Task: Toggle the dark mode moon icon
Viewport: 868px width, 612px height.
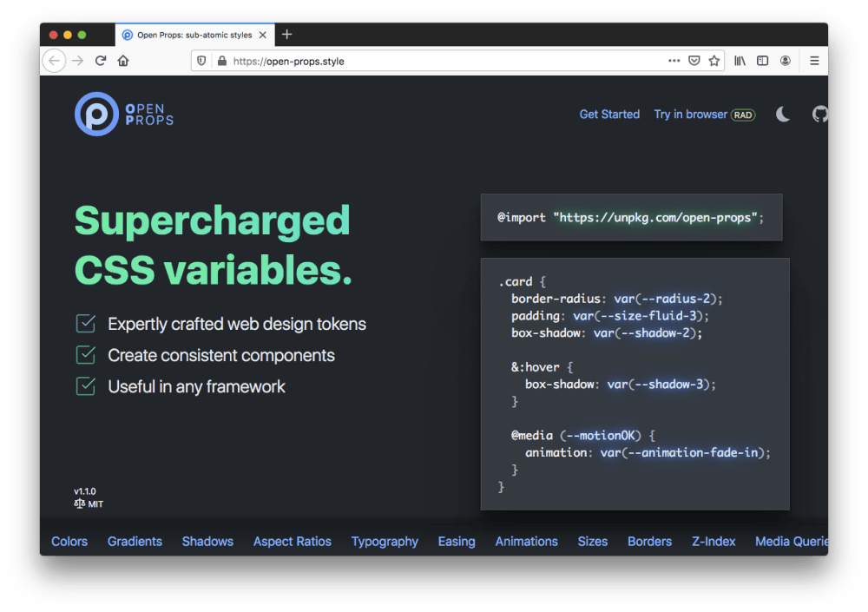Action: (783, 115)
